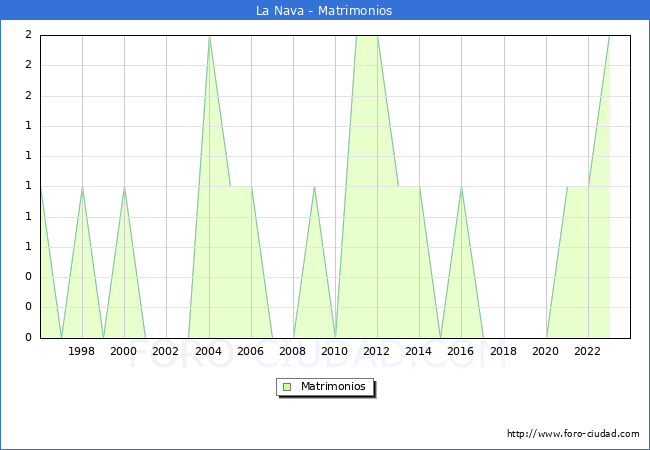Image resolution: width=650 pixels, height=450 pixels.
Task: Click the 2004 x-axis label
Action: coord(208,351)
